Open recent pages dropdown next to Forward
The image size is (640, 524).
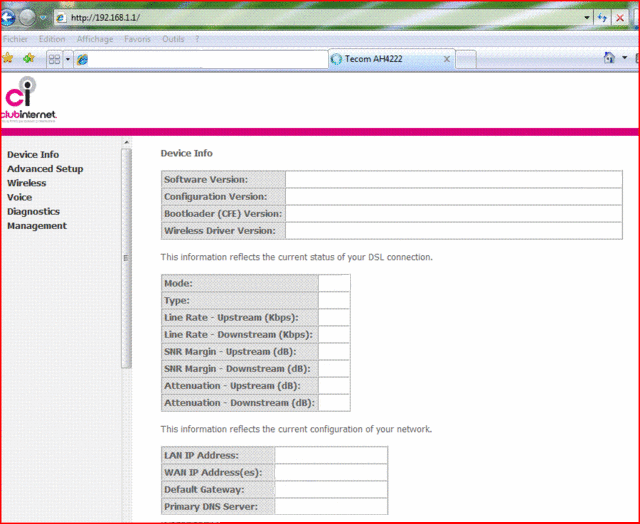43,18
